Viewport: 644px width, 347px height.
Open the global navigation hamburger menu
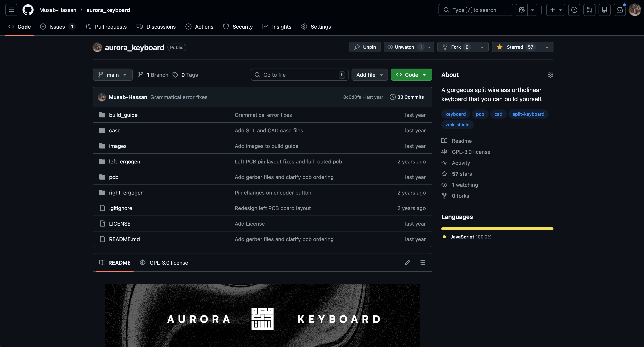pos(11,10)
